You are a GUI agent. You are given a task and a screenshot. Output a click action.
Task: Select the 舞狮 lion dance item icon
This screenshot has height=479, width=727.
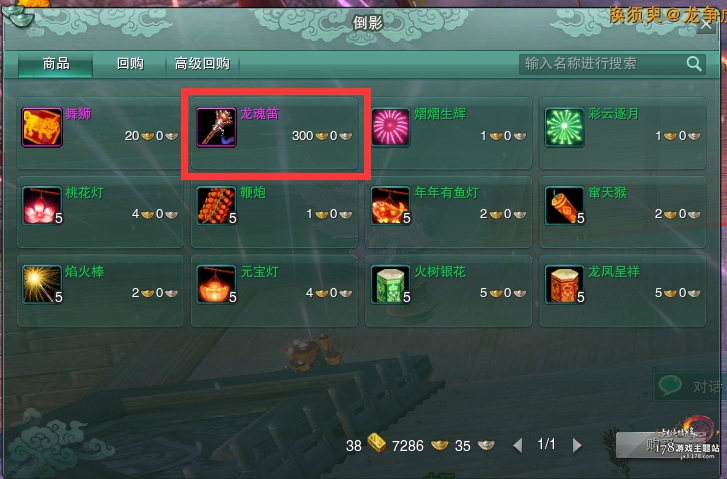click(42, 127)
